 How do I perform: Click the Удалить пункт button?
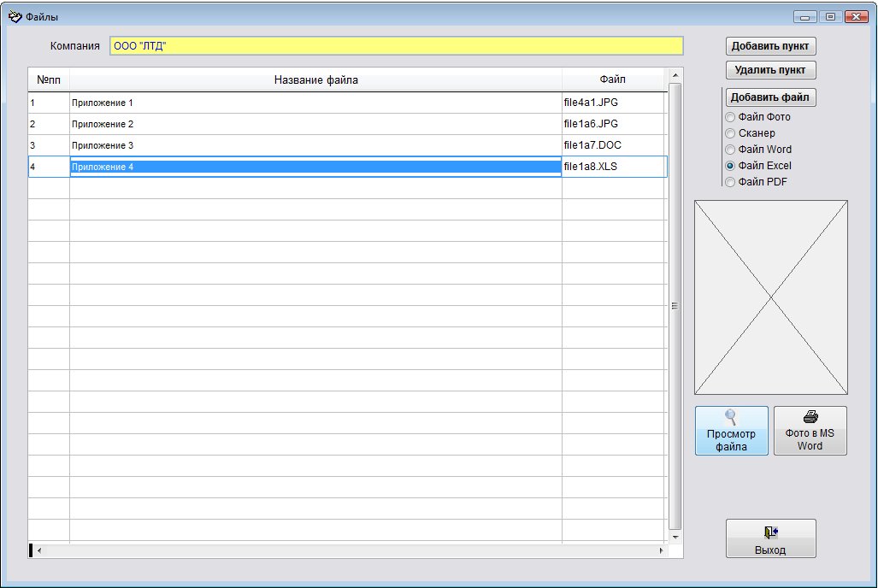pyautogui.click(x=770, y=70)
